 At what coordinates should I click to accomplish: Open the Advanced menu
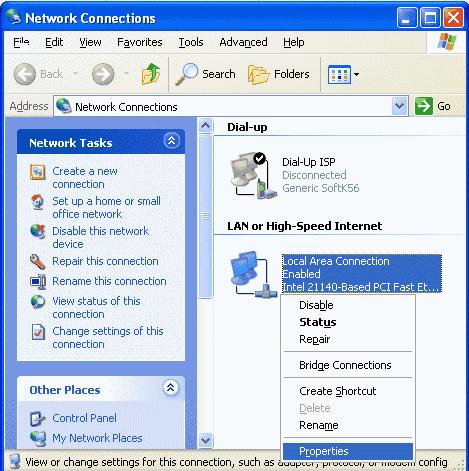243,42
